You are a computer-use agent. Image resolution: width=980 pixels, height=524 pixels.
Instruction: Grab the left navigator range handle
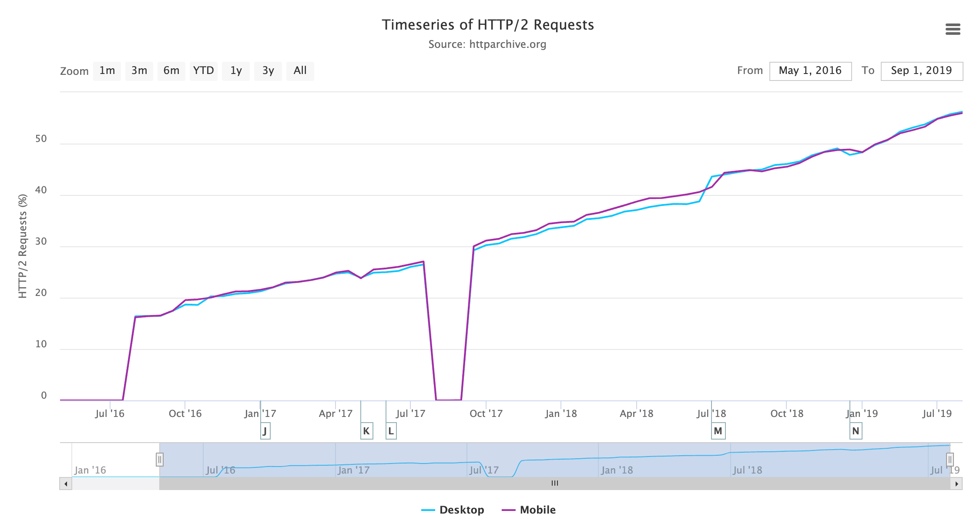[160, 459]
